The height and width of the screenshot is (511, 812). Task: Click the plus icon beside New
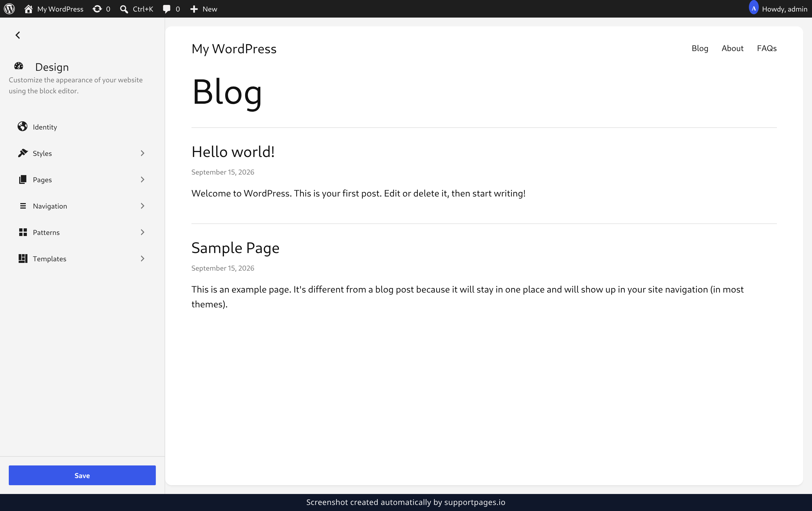(194, 9)
